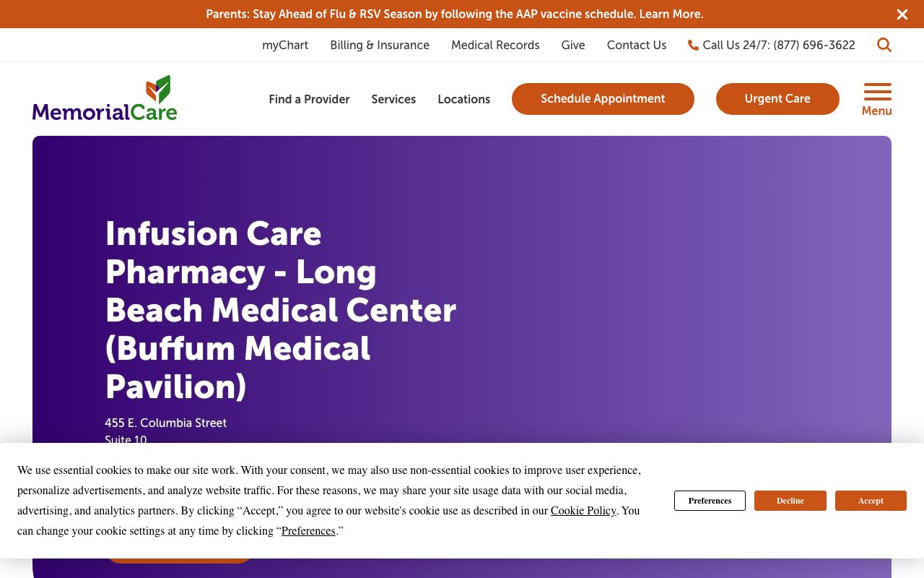Click the MemorialCare logo

(105, 98)
